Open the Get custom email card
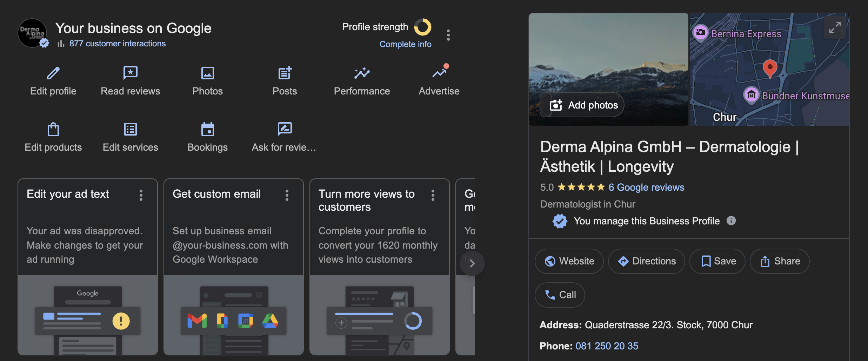Screen dimensions: 868x361 click(x=234, y=267)
